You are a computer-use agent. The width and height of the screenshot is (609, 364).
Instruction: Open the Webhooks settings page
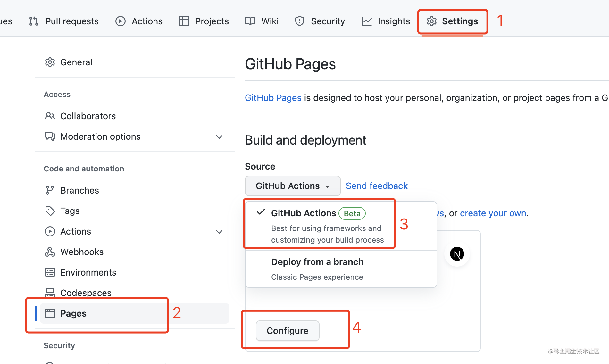point(135,252)
